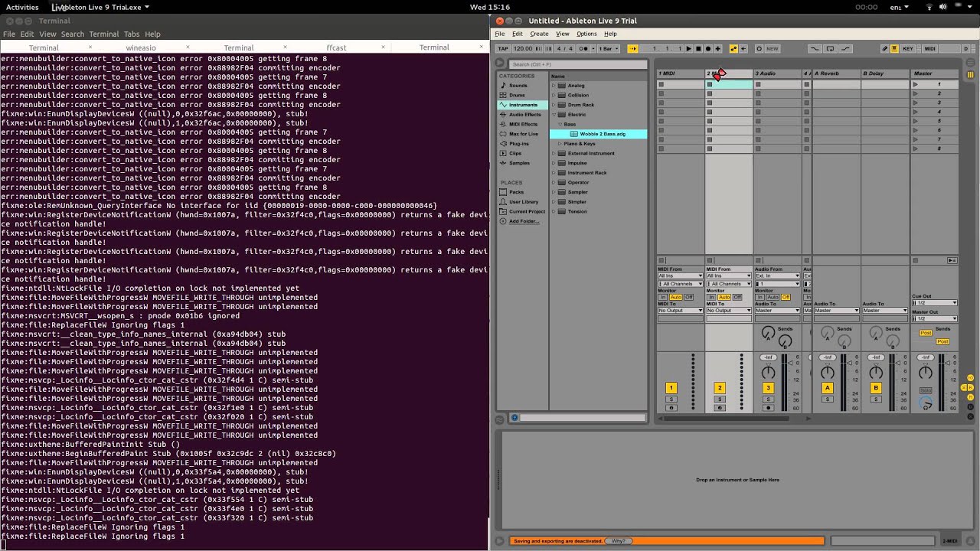Expand the Operator folder

coord(554,182)
